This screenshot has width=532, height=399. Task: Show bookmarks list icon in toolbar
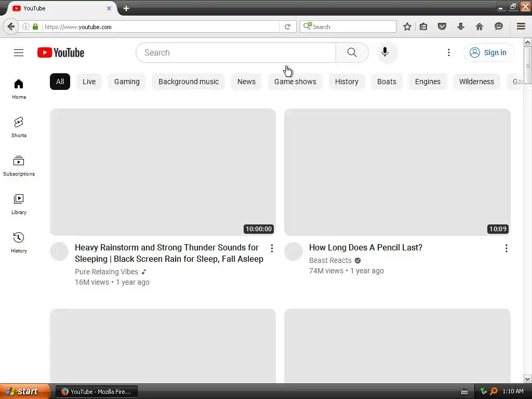pos(423,26)
